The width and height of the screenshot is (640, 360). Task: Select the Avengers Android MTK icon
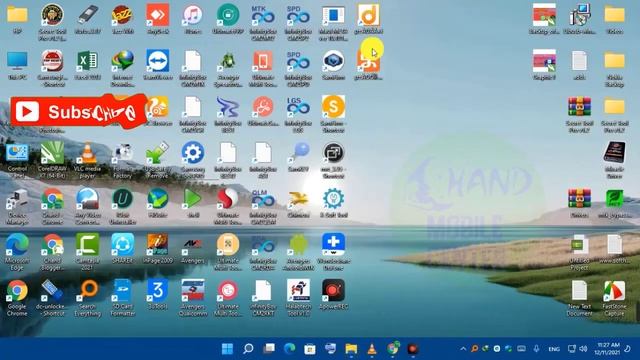pyautogui.click(x=298, y=252)
